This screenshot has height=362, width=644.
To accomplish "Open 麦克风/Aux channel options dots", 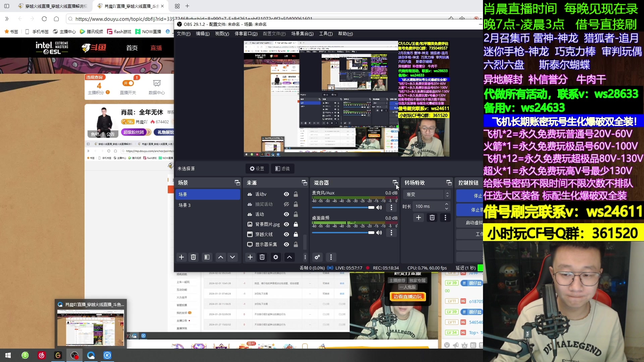I will 391,207.
